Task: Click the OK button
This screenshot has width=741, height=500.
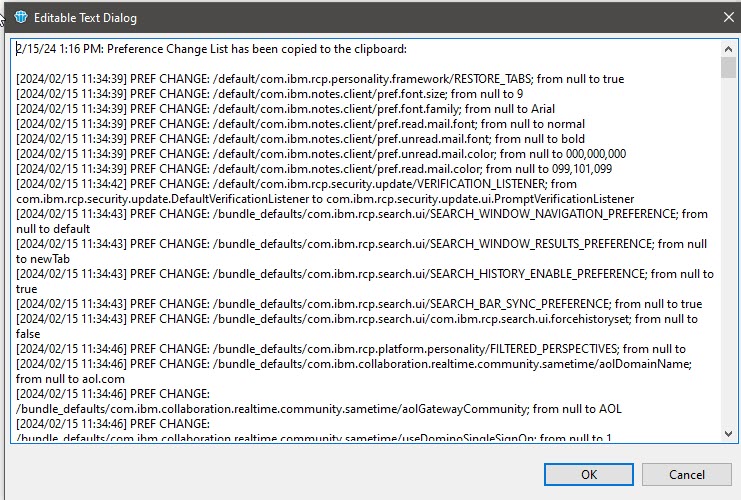Action: coord(588,474)
